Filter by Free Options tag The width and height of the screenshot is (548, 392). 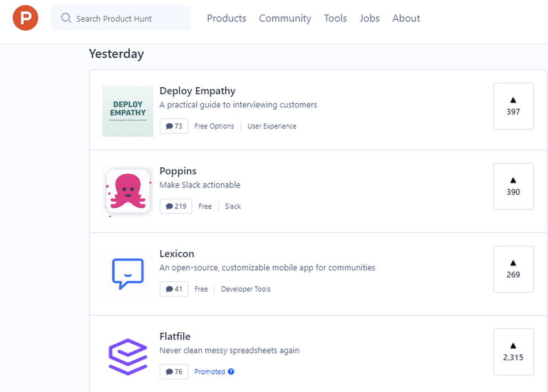(214, 126)
